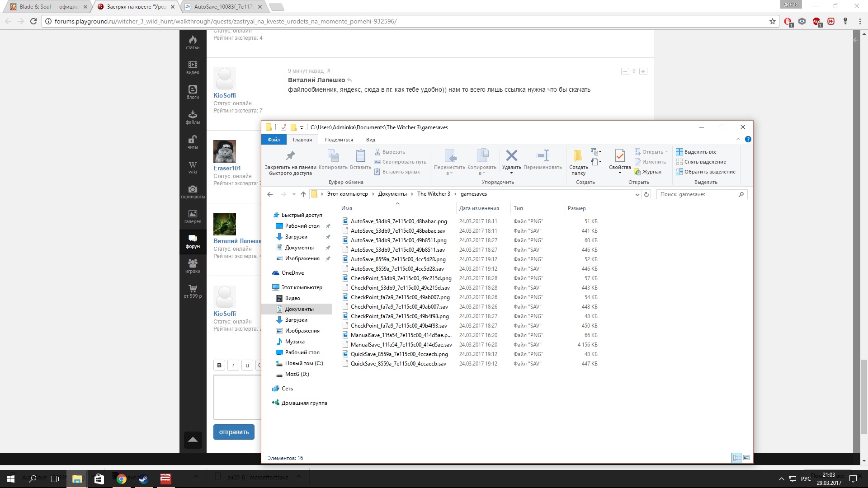Switch to large thumbnails view icon
The width and height of the screenshot is (868, 488).
[x=746, y=458]
